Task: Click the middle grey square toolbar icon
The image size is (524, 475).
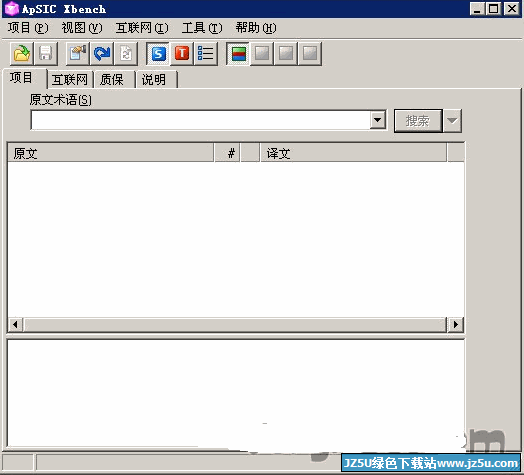Action: tap(286, 53)
